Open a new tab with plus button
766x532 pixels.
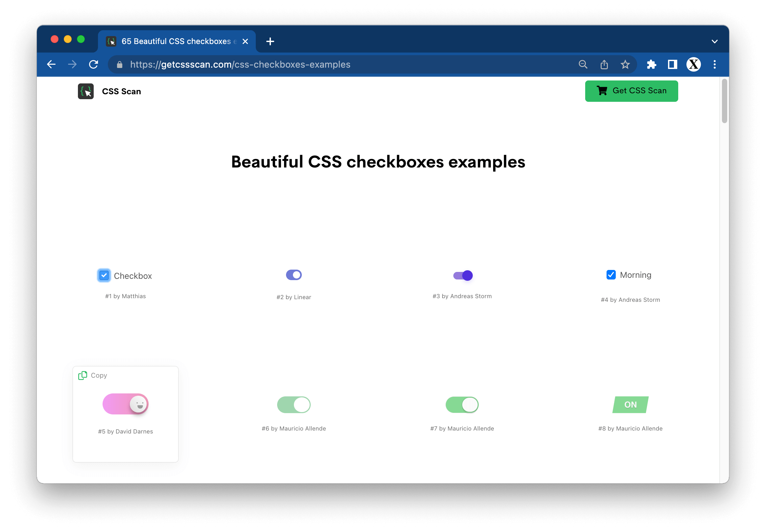point(270,41)
